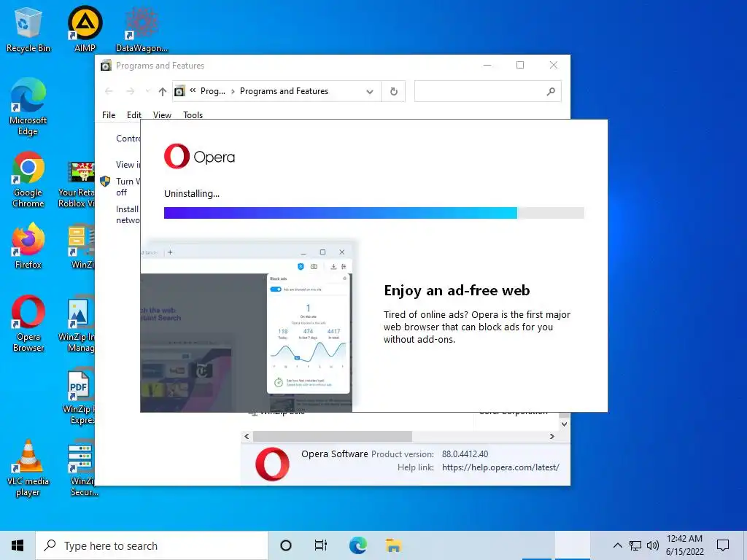Image resolution: width=747 pixels, height=560 pixels.
Task: Open VLC media player shortcut
Action: (x=28, y=469)
